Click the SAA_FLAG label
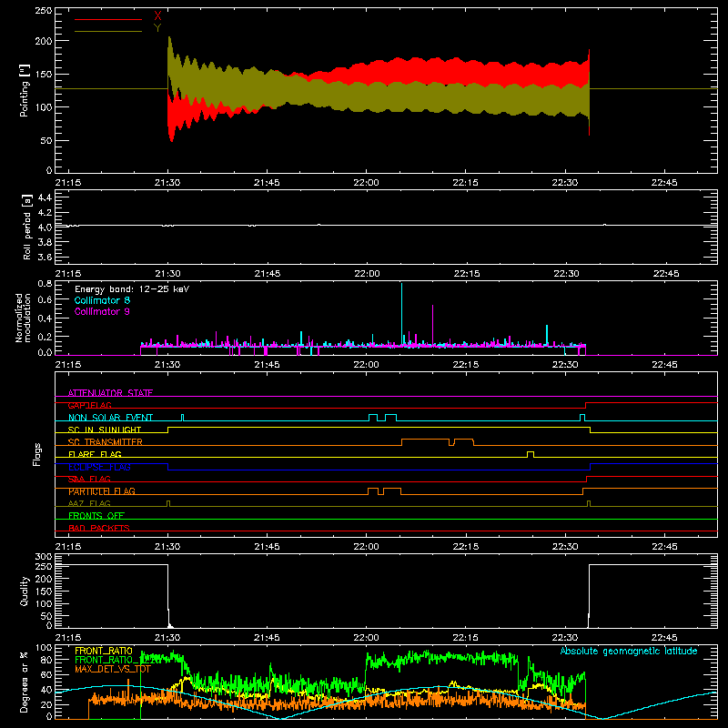Screen dimensions: 728x728 tap(89, 479)
